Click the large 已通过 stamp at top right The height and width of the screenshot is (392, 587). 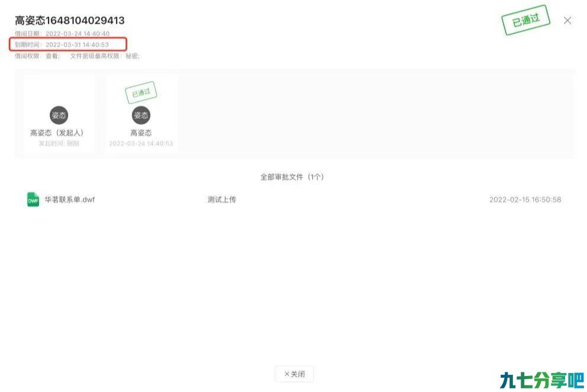tap(525, 20)
